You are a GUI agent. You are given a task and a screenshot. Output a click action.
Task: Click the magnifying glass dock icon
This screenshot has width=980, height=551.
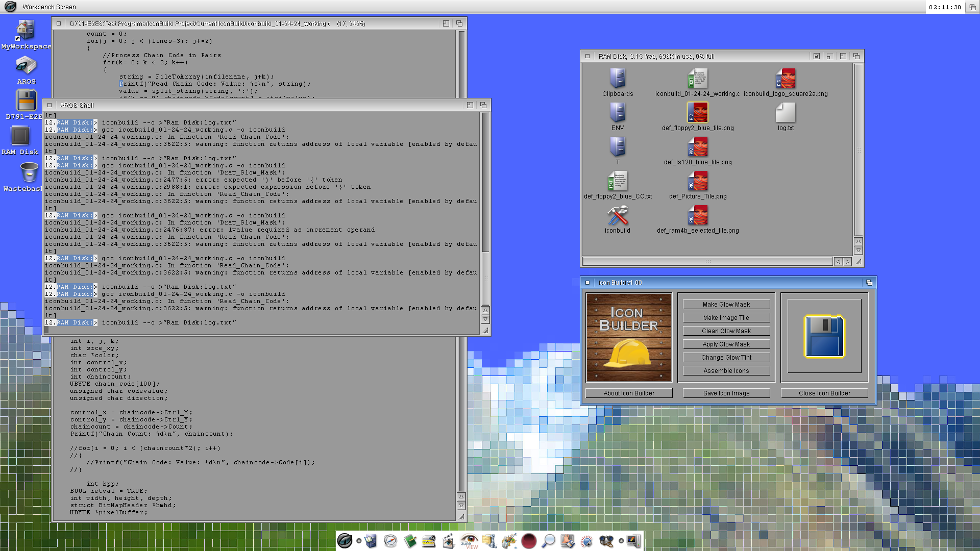pos(548,541)
